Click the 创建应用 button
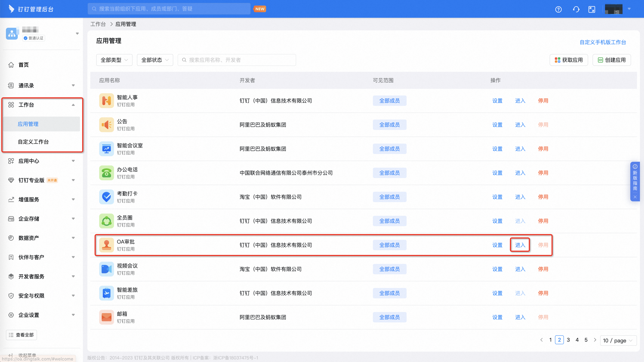The height and width of the screenshot is (362, 644). [x=611, y=60]
